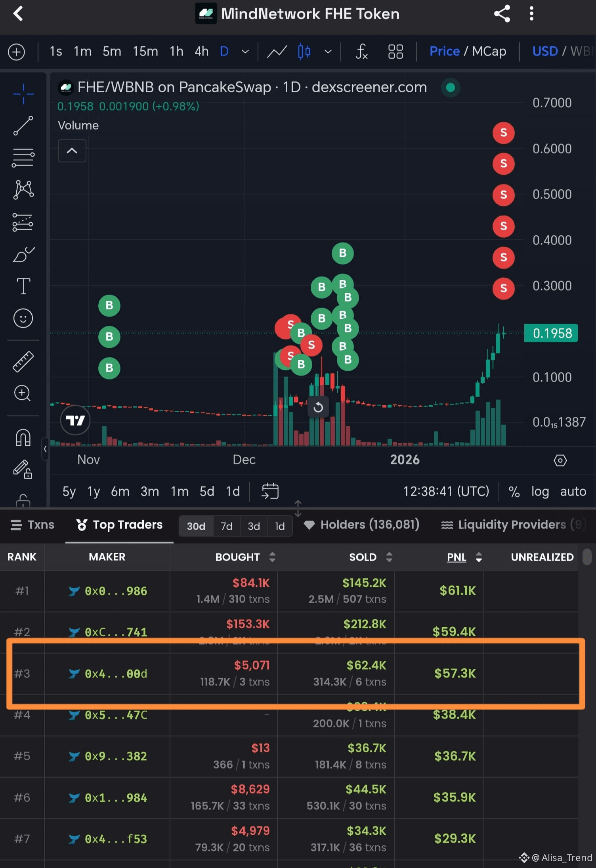Toggle the keep drawing mode pencil-lock
The height and width of the screenshot is (868, 596).
[23, 469]
